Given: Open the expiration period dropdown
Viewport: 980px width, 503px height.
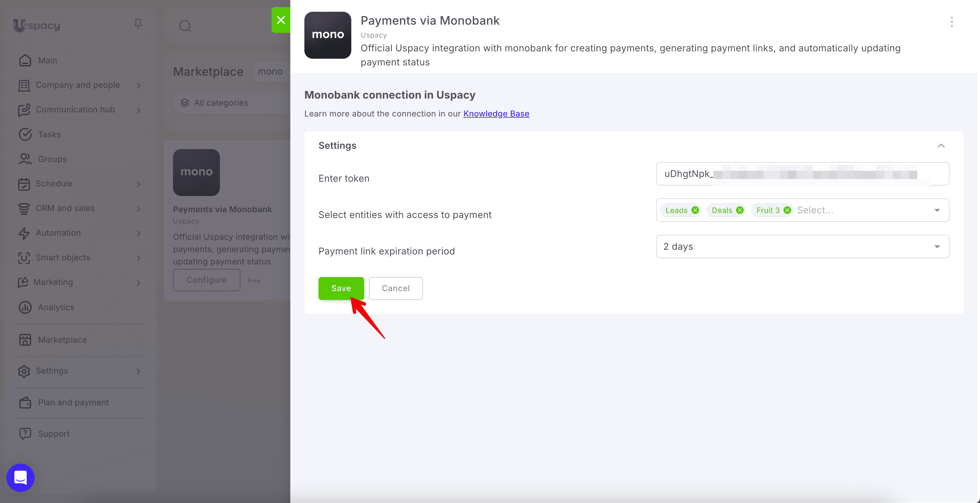Looking at the screenshot, I should [x=802, y=247].
